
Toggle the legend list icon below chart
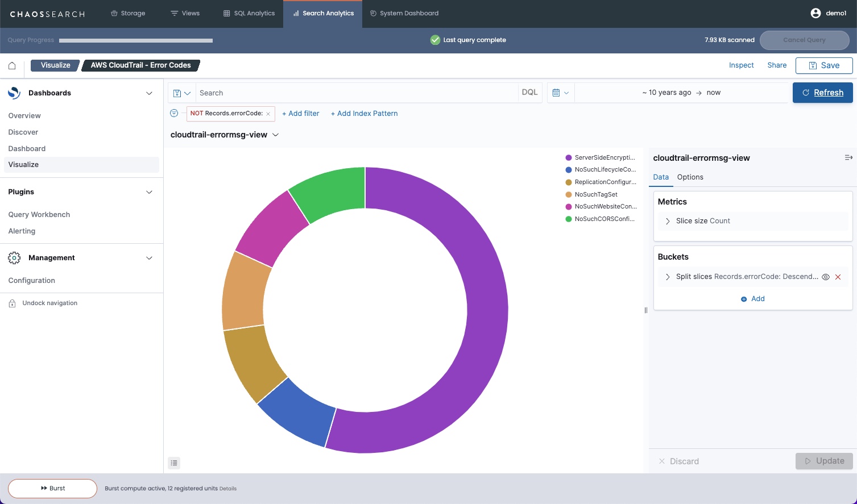174,463
